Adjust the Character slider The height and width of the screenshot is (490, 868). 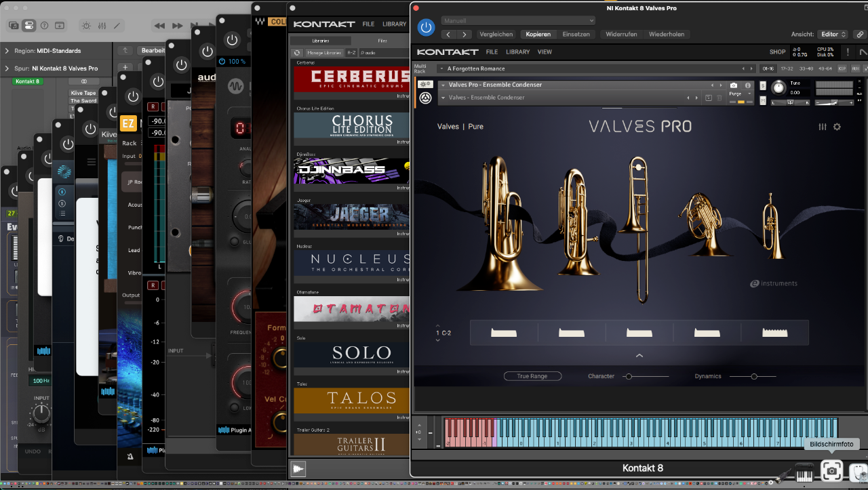click(646, 376)
